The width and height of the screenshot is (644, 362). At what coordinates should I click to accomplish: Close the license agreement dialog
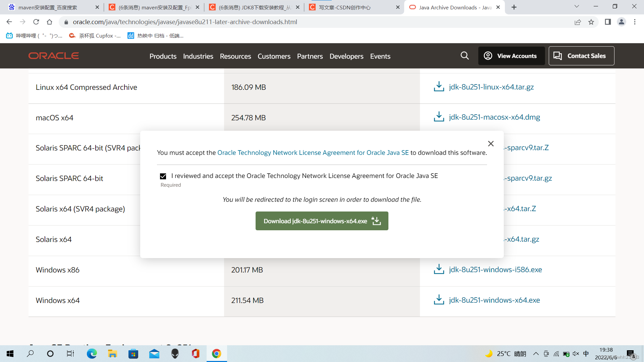(x=491, y=143)
